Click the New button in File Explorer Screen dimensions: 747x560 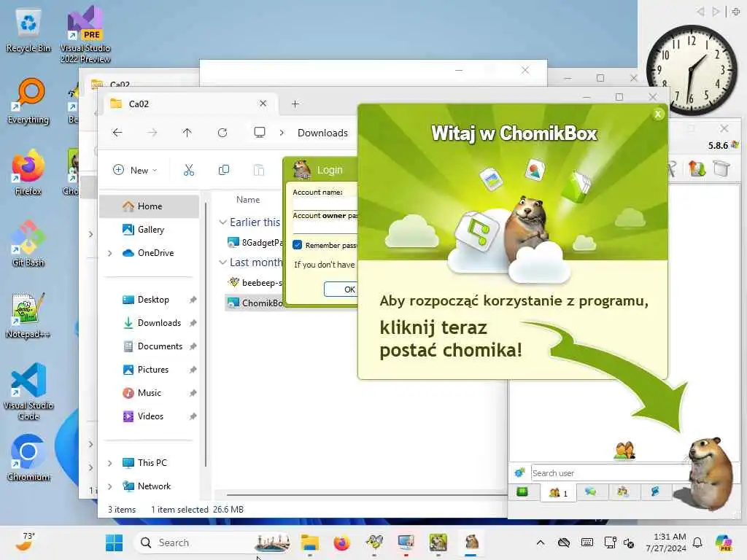click(135, 170)
